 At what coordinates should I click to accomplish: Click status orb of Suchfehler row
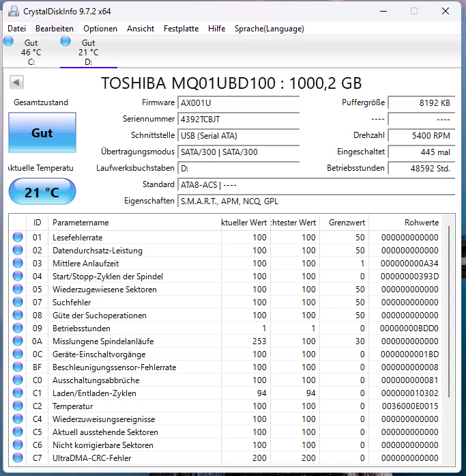(x=18, y=302)
